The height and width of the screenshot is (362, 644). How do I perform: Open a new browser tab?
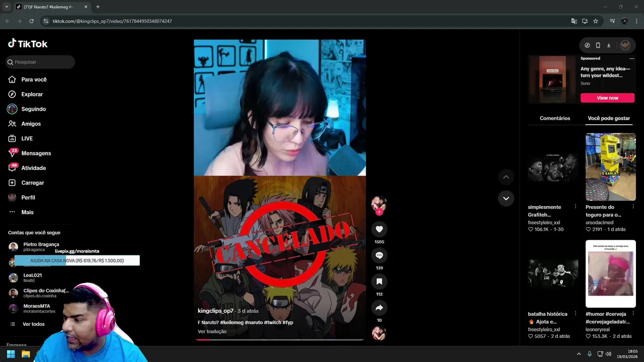[x=98, y=7]
